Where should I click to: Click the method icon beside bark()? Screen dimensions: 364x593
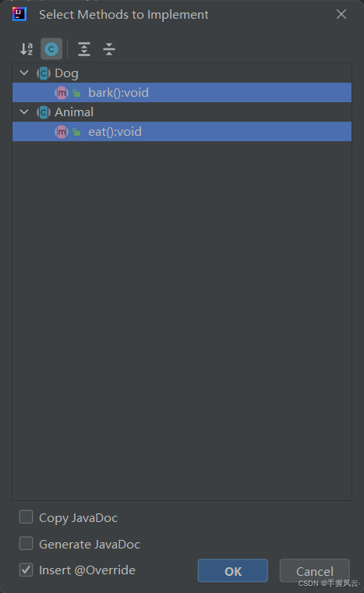[x=62, y=93]
